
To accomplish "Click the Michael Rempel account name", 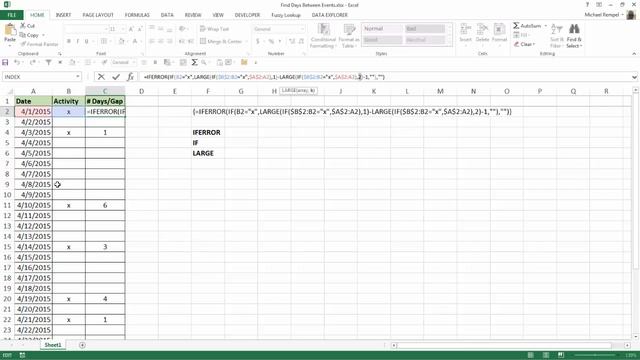I will coord(602,15).
